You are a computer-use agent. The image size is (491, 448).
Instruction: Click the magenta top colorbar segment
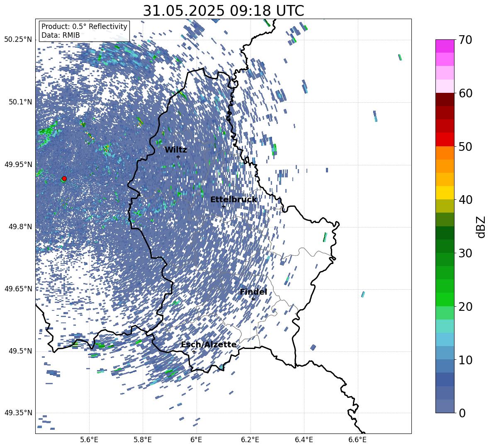click(445, 46)
